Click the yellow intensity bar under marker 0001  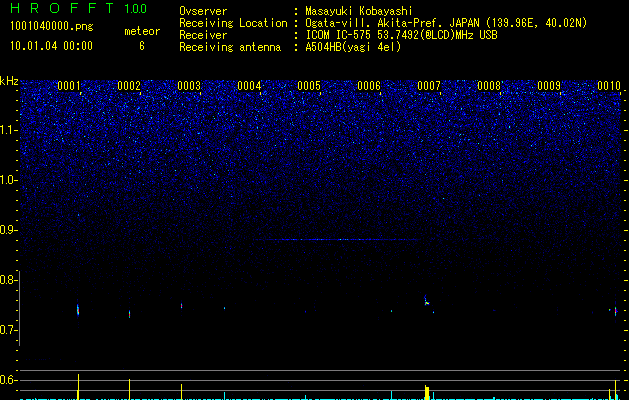tap(78, 387)
